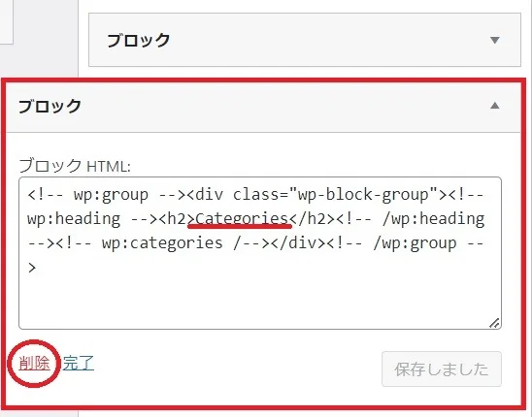
Task: Click the ブロック HTML: label
Action: 75,166
